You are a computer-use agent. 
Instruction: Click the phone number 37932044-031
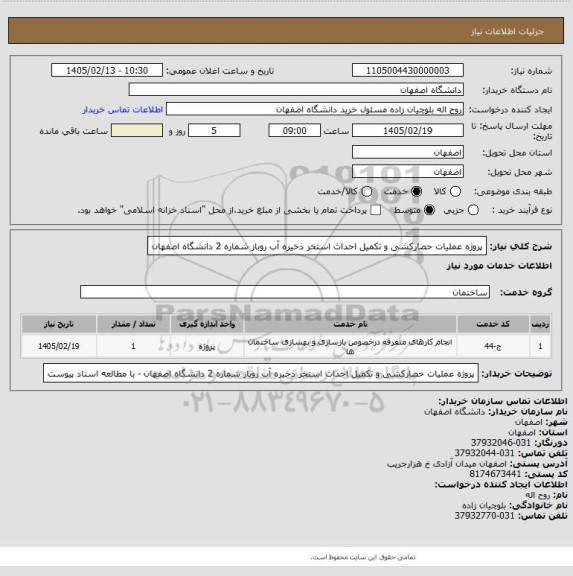tap(484, 453)
